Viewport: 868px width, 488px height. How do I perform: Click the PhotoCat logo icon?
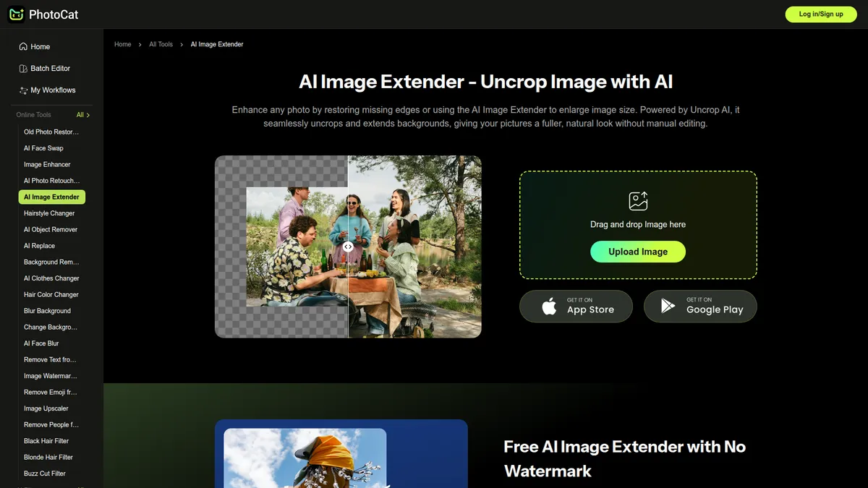click(16, 14)
